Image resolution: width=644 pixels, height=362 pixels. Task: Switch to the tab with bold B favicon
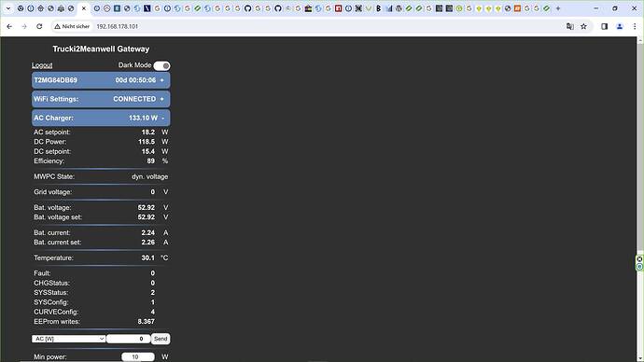point(378,8)
